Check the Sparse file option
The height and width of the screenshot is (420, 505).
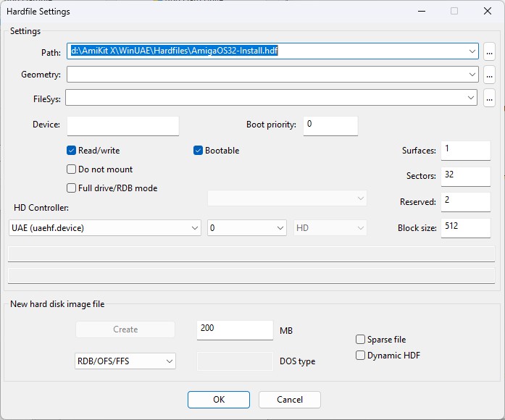click(361, 340)
